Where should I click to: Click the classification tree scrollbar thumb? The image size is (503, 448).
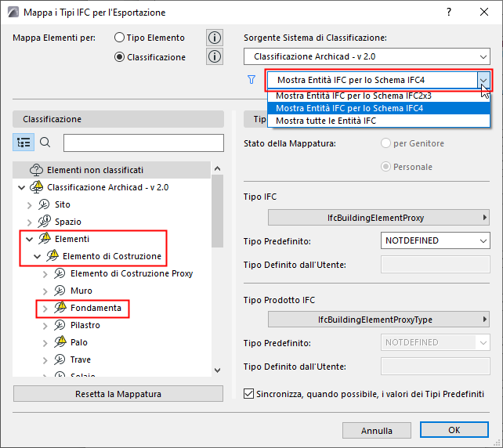(218, 211)
